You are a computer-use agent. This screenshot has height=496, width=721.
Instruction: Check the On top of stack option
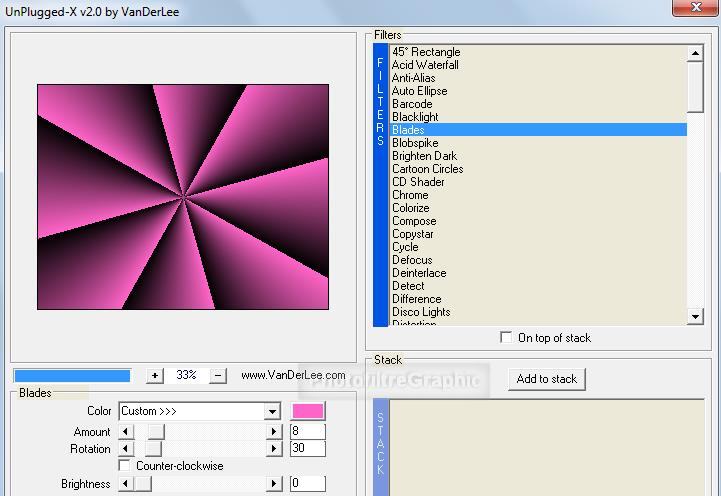coord(507,338)
